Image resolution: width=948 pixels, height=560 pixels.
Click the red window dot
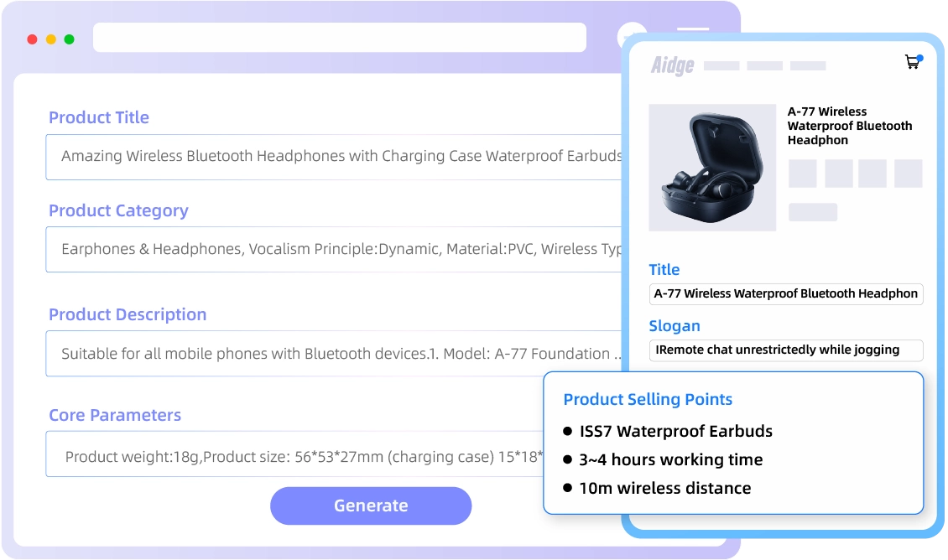point(33,39)
